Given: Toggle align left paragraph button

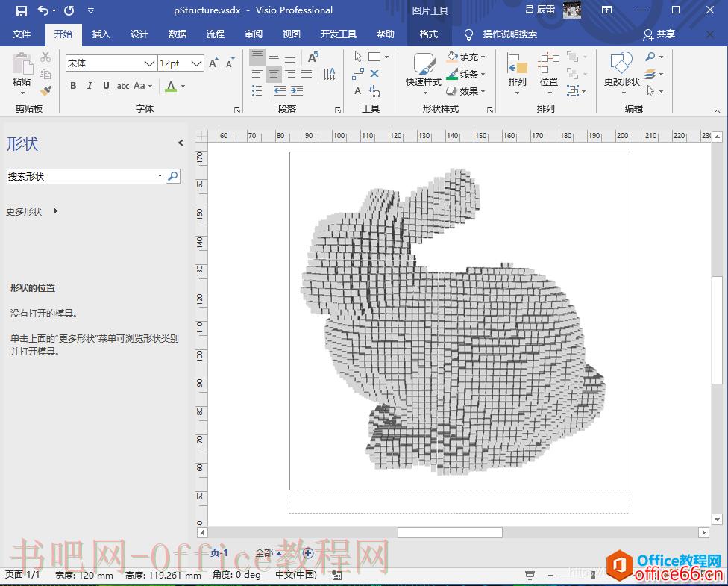Looking at the screenshot, I should [x=257, y=74].
